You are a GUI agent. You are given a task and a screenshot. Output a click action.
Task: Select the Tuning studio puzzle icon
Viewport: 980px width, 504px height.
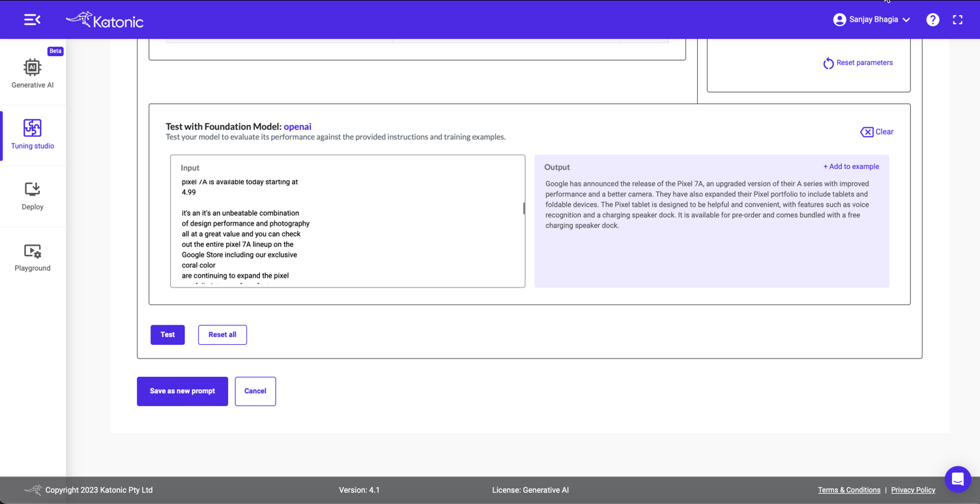32,128
